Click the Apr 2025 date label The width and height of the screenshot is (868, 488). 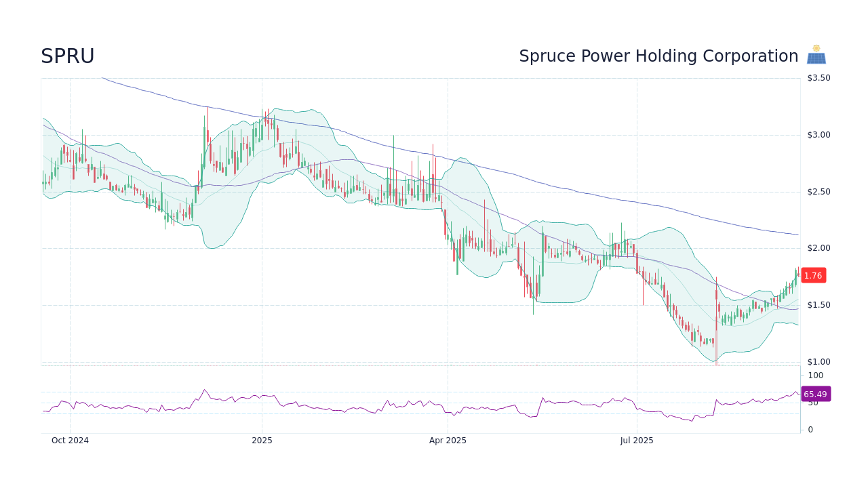pos(448,440)
